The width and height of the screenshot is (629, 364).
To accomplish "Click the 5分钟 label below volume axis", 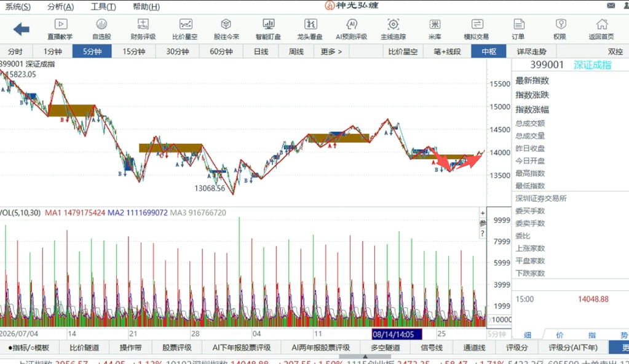I will [497, 334].
